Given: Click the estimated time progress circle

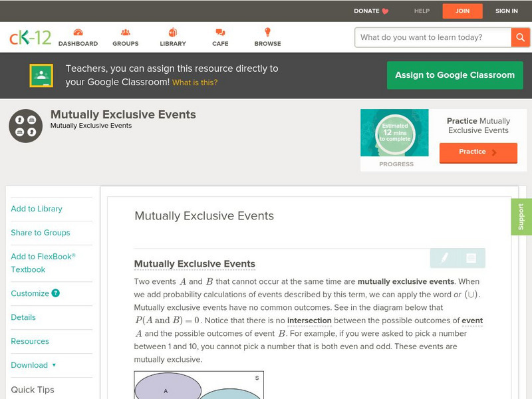Looking at the screenshot, I should tap(396, 132).
